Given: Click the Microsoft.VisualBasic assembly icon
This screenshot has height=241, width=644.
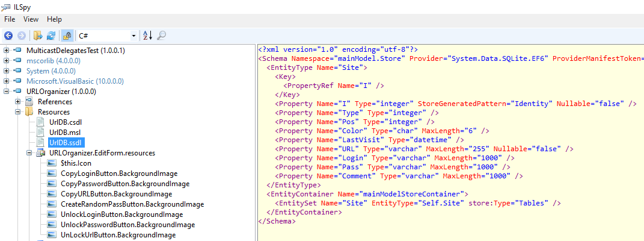Looking at the screenshot, I should click(x=17, y=81).
